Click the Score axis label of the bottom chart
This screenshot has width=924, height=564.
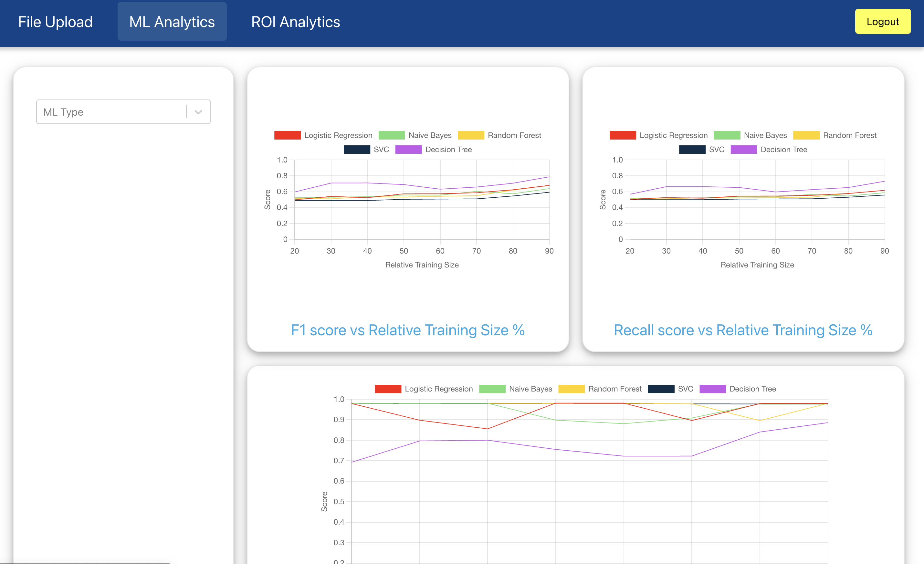(324, 501)
